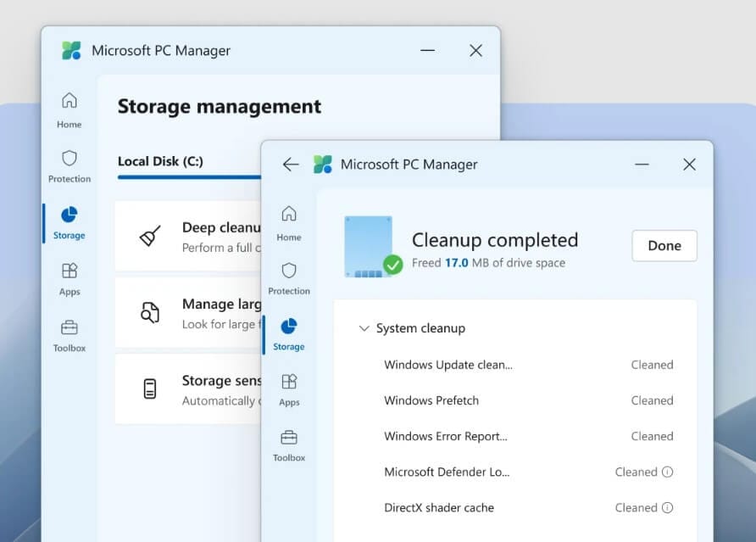
Task: Click Cleaned status for Windows Prefetch
Action: 652,400
